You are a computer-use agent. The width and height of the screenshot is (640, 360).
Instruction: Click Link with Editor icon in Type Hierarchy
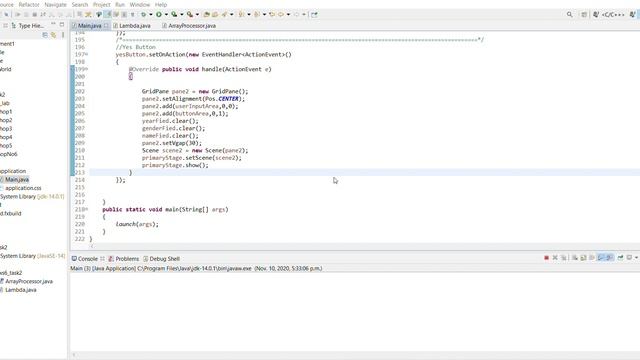pyautogui.click(x=53, y=35)
